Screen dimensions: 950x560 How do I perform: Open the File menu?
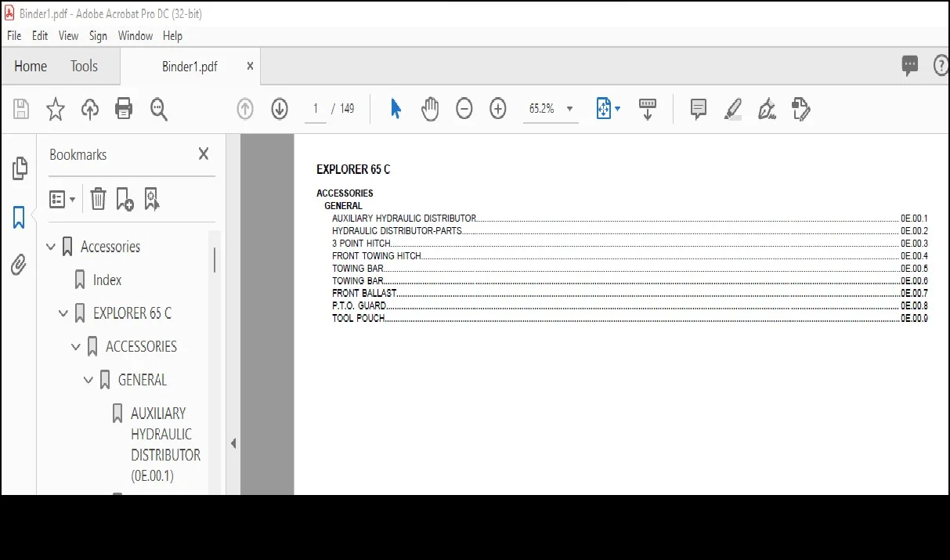click(14, 36)
